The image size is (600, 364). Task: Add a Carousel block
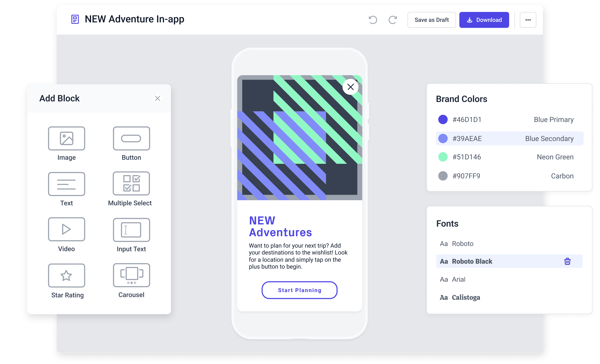click(131, 275)
